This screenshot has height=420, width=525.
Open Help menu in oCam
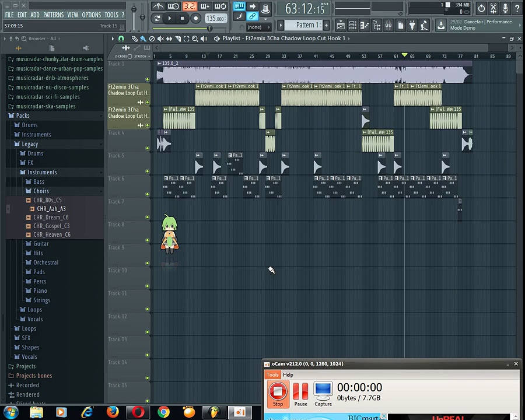288,374
